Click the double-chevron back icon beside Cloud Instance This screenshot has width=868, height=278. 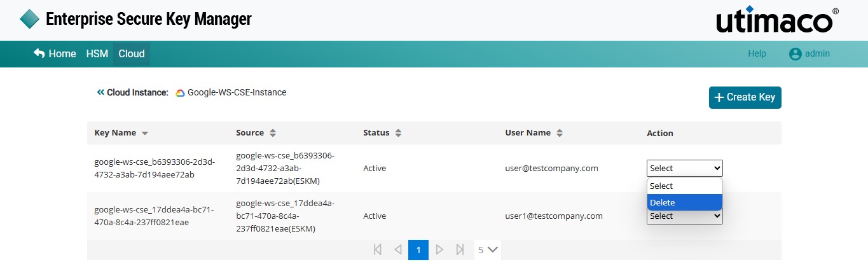[100, 92]
